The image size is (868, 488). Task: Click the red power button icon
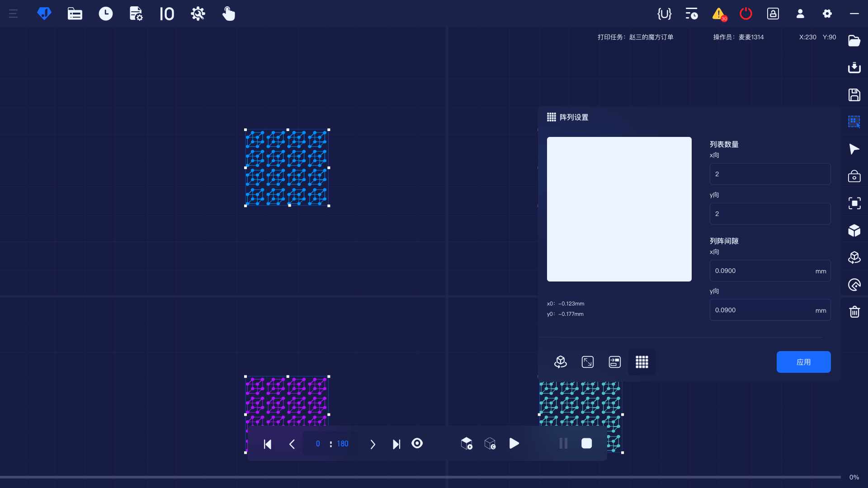pos(745,14)
